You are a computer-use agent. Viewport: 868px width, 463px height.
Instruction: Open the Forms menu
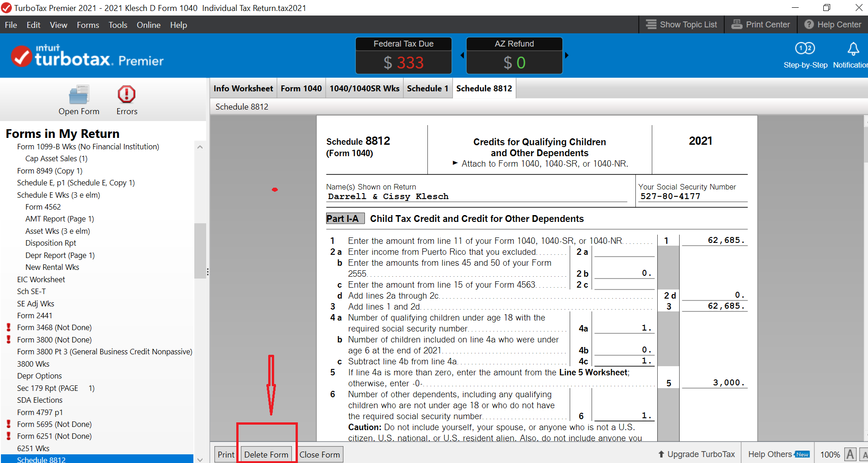[88, 25]
